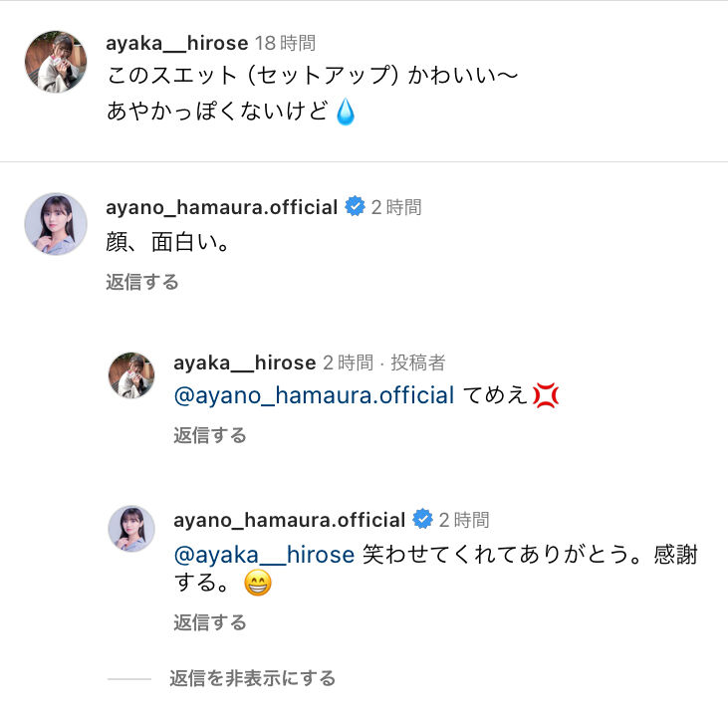Open ayaka__hirose username in reply by author

pyautogui.click(x=244, y=362)
